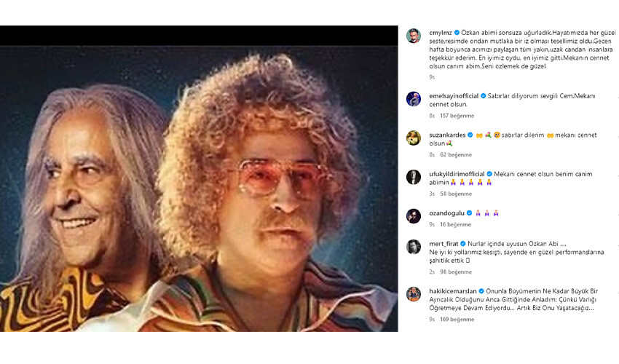Open ufukyildirimofficial profile avatar
619x364 pixels.
[414, 177]
